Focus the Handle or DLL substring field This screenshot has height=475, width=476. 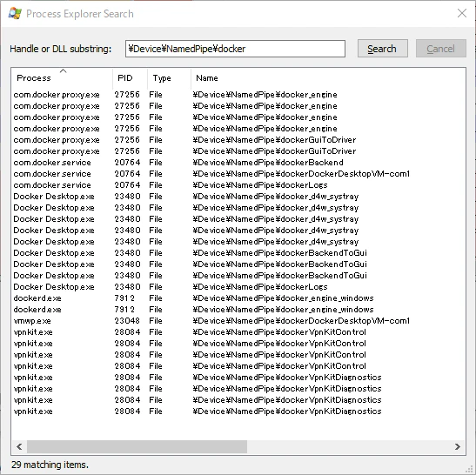point(235,49)
